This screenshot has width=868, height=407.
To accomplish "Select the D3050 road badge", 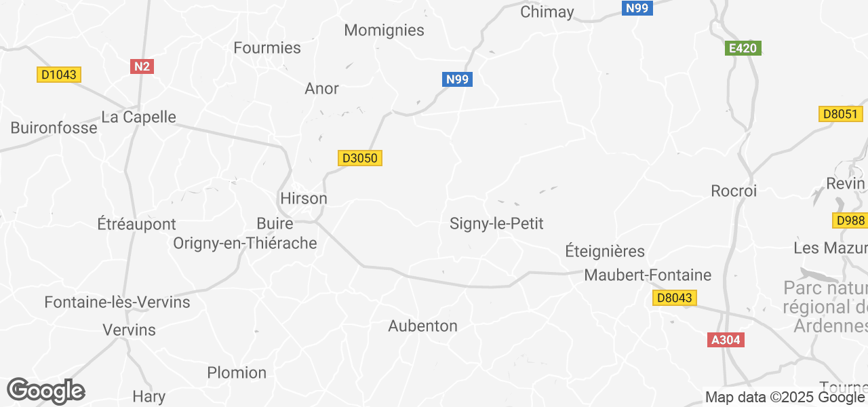I will (360, 158).
